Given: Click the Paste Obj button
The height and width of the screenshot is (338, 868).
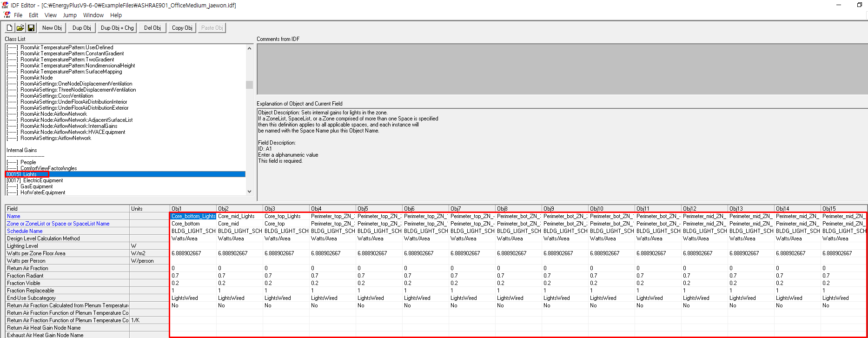Looking at the screenshot, I should (x=212, y=28).
